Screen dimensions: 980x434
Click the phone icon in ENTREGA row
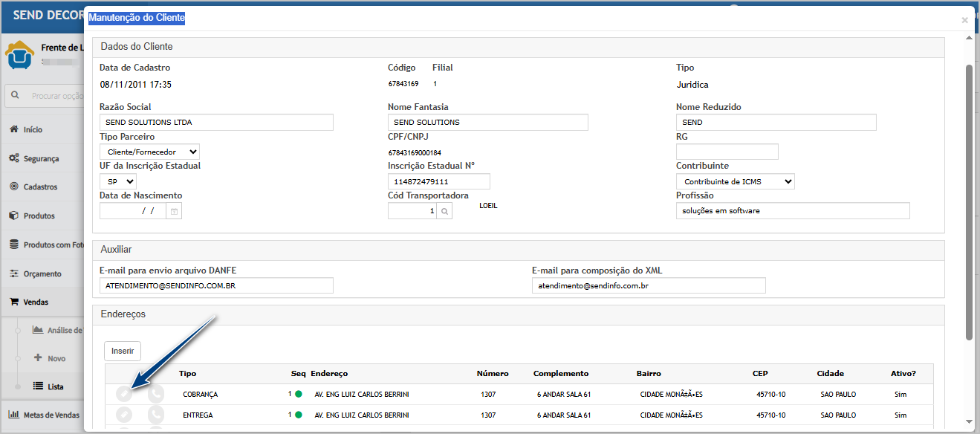click(x=156, y=415)
